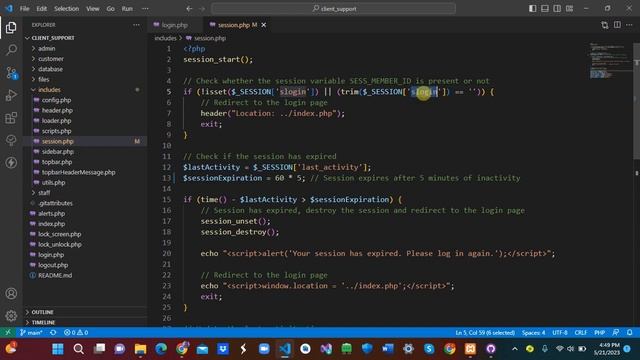Open lock_screen.php in explorer
This screenshot has height=360, width=640.
[x=60, y=234]
